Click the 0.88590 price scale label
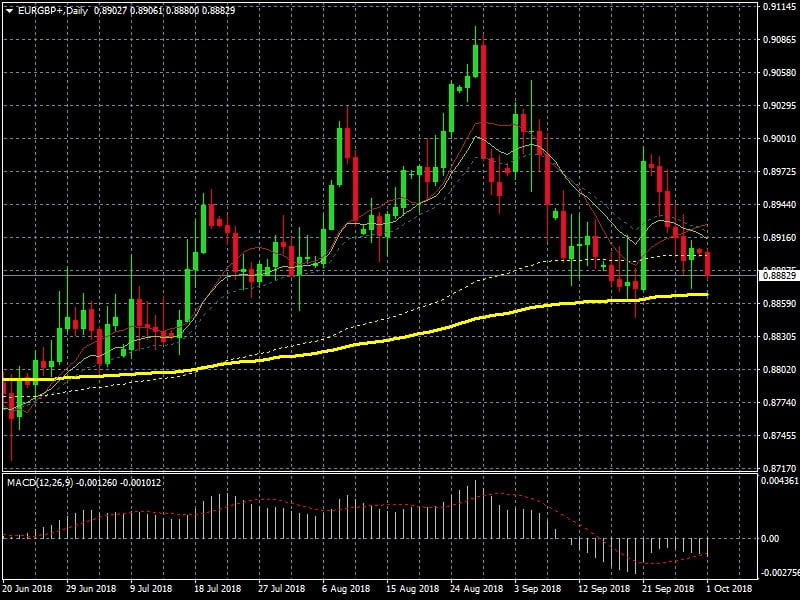Screen dimensions: 800x600 (778, 303)
